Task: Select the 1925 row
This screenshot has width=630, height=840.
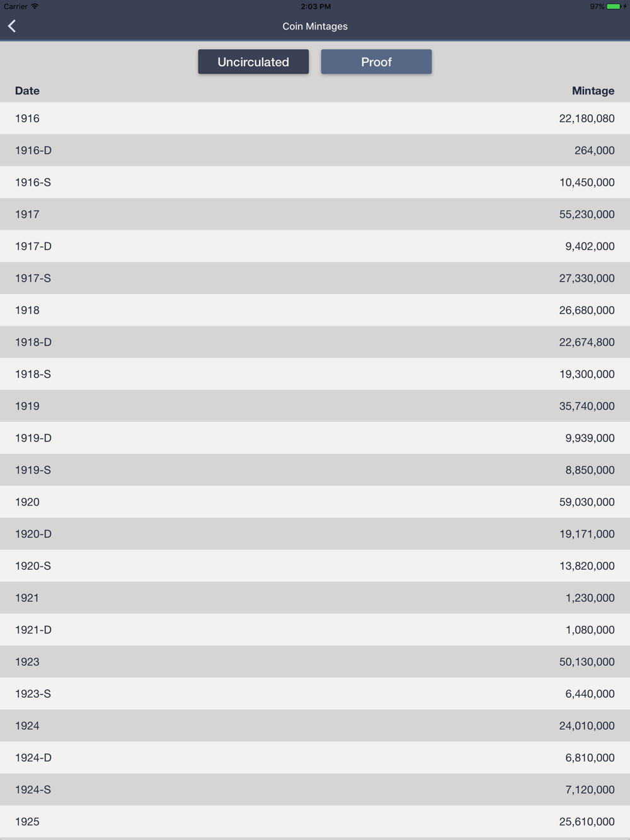Action: point(315,822)
